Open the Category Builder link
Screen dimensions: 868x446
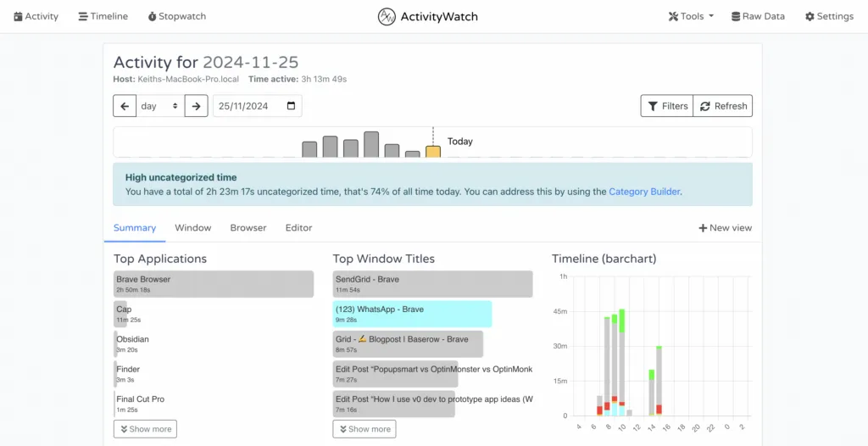coord(644,192)
